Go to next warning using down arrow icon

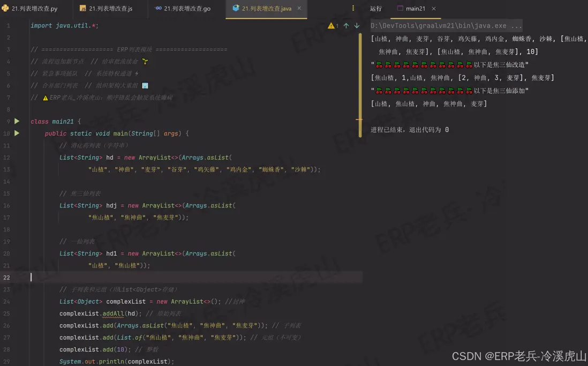[357, 25]
